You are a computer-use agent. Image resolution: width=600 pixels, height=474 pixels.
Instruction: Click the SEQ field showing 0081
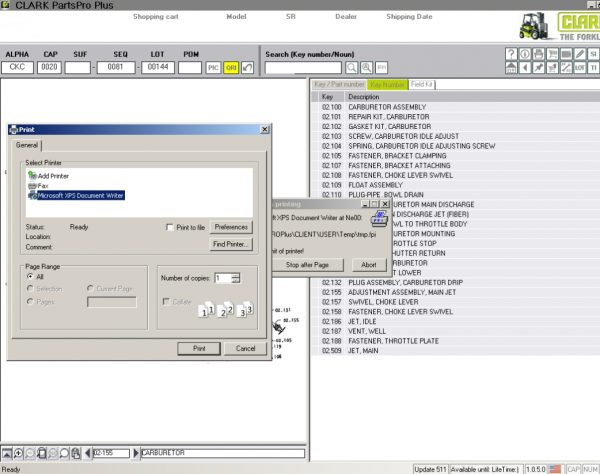(116, 67)
